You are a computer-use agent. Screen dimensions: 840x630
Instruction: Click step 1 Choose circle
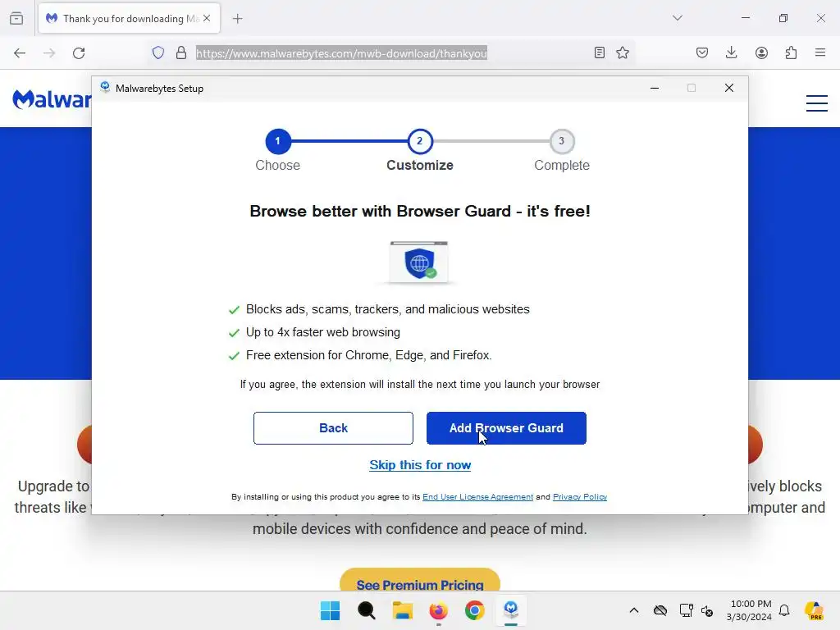[277, 141]
